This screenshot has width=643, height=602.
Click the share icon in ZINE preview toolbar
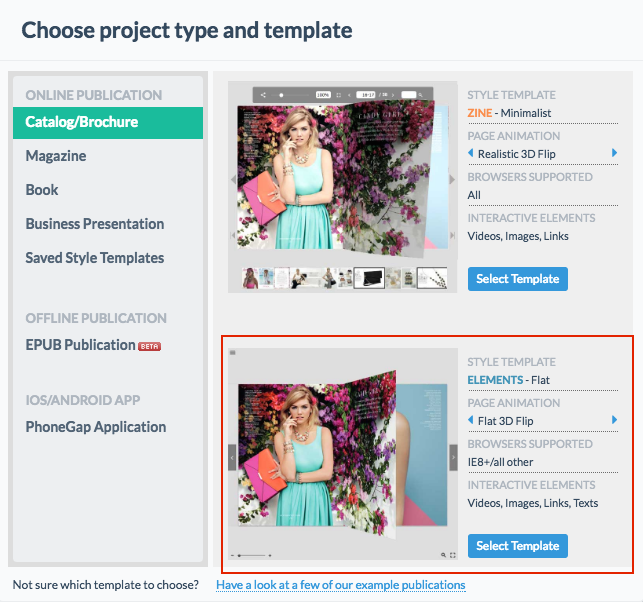click(x=263, y=95)
